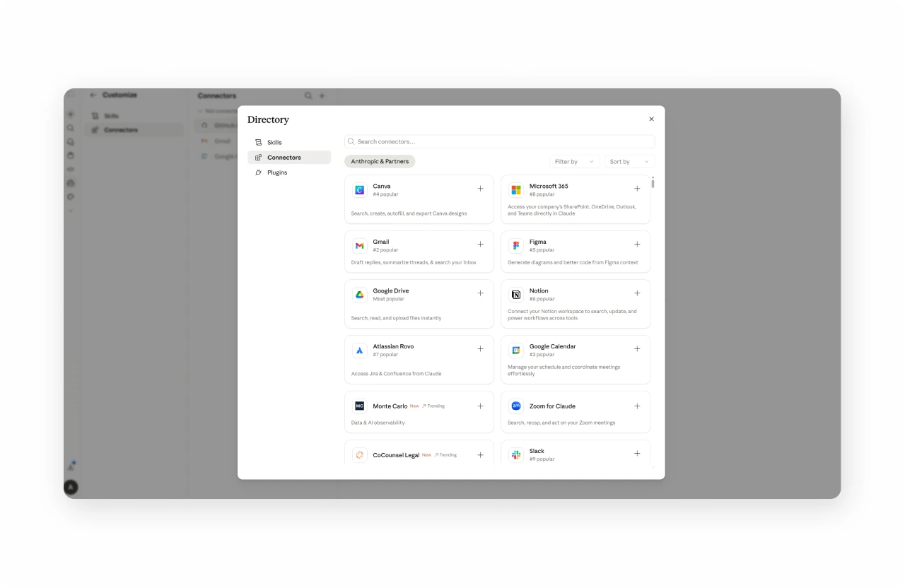The image size is (905, 588).
Task: Switch to the Skills section in Directory
Action: coord(289,143)
